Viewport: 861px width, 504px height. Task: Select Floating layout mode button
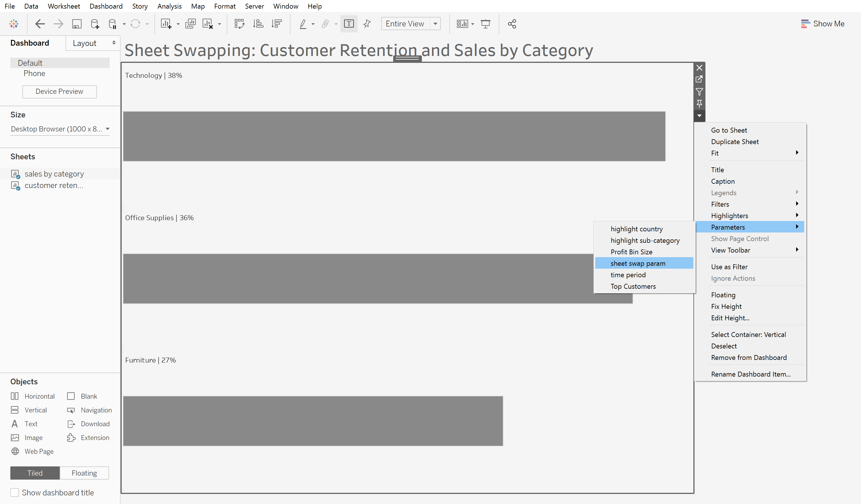click(84, 473)
